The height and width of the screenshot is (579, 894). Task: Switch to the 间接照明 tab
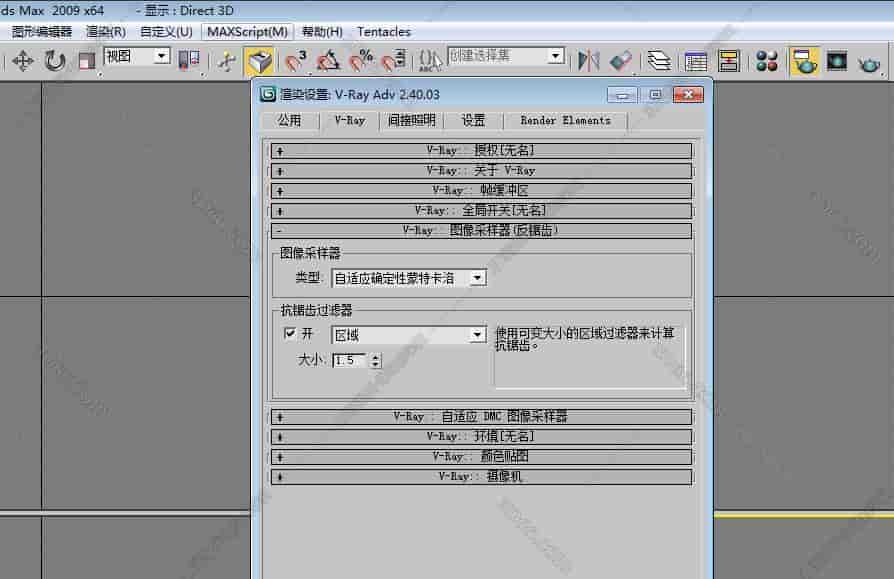tap(412, 120)
